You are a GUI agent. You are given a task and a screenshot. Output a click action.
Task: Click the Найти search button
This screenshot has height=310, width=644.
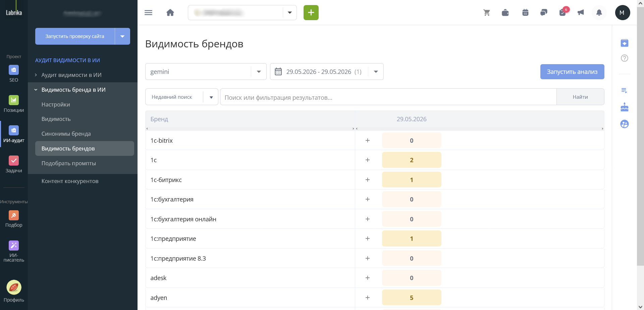click(x=580, y=97)
